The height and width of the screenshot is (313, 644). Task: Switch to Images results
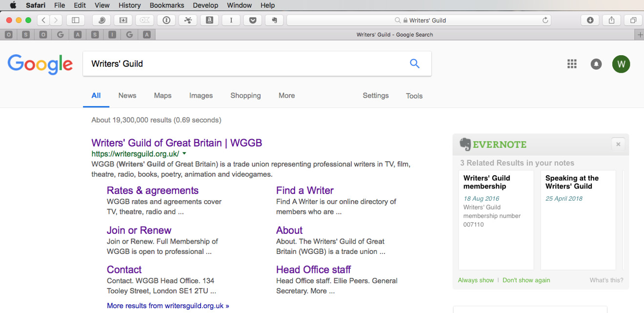[x=201, y=96]
